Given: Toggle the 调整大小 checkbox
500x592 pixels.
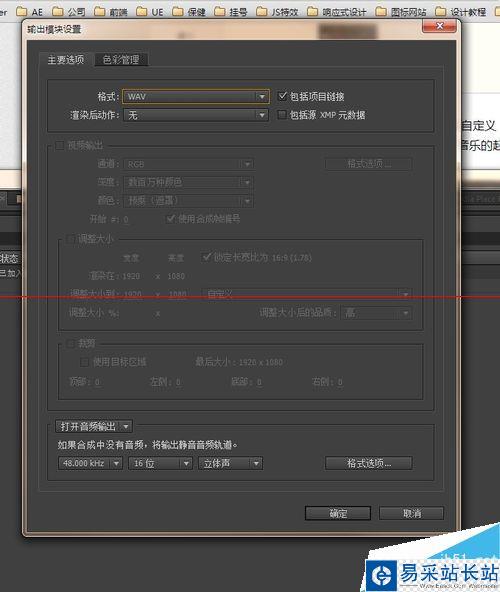Looking at the screenshot, I should coord(70,239).
